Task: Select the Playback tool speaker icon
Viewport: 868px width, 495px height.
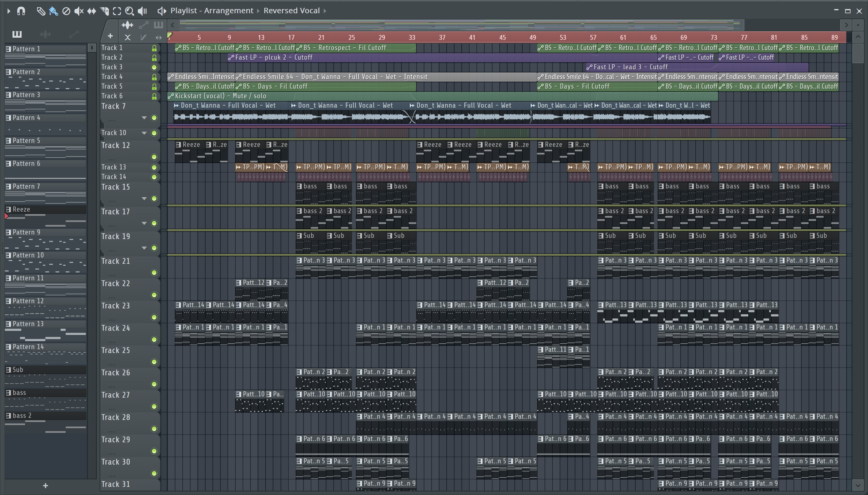Action: tap(142, 11)
